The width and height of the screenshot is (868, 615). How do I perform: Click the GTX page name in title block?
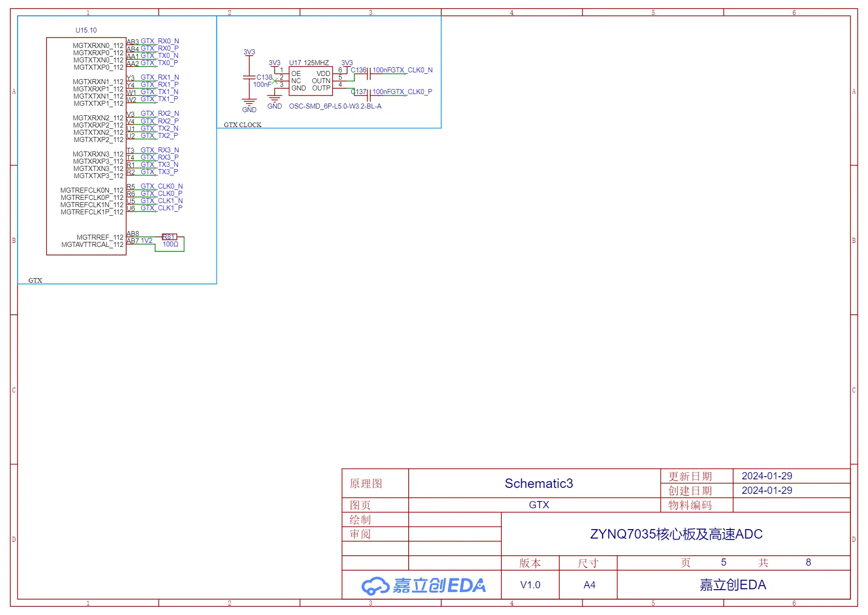(539, 505)
